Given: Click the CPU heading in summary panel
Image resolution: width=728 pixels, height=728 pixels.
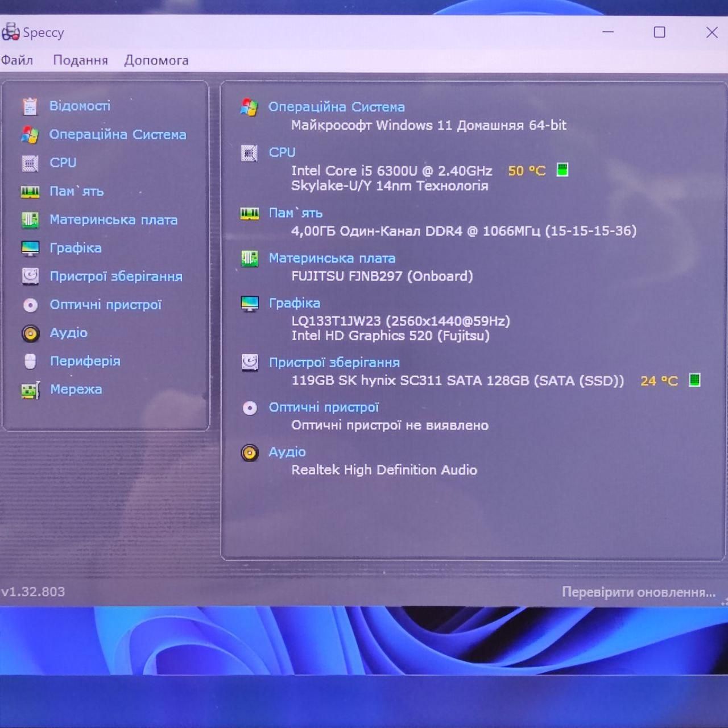Looking at the screenshot, I should tap(282, 152).
